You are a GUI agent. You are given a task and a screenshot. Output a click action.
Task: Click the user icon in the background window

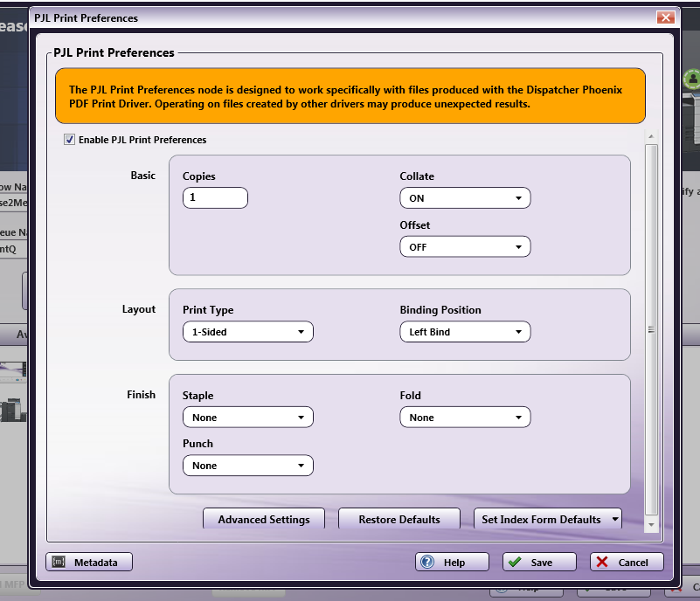point(692,79)
